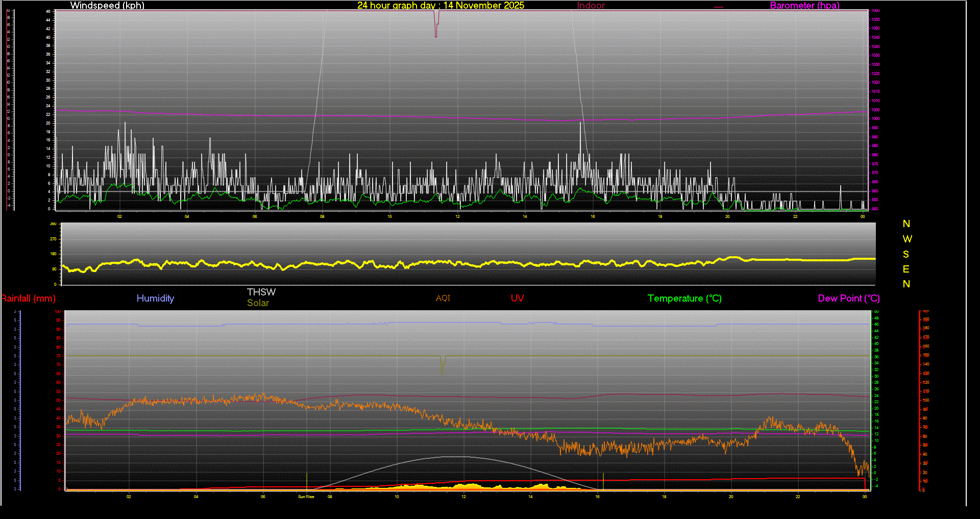
Task: Click the Sun Rise marker on the timeline
Action: click(305, 496)
